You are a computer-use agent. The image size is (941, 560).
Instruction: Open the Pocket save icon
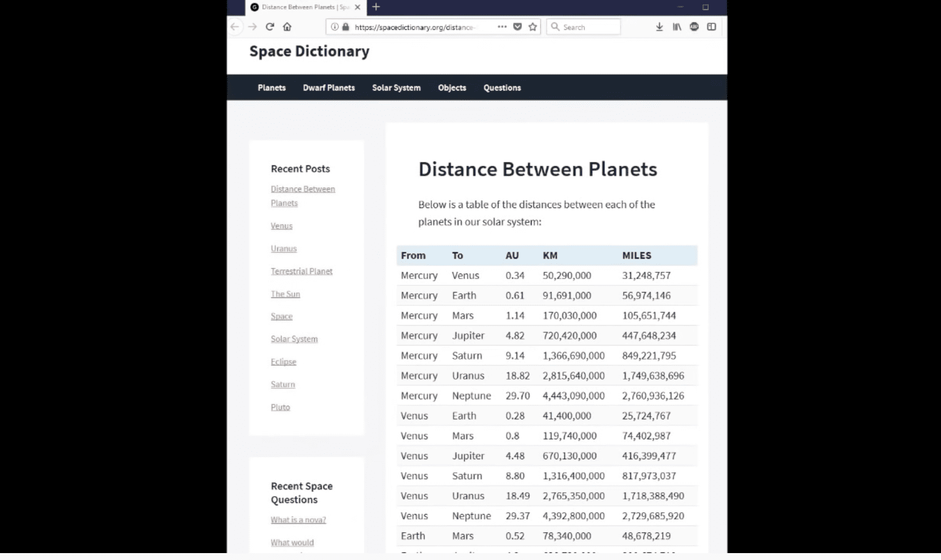click(517, 27)
